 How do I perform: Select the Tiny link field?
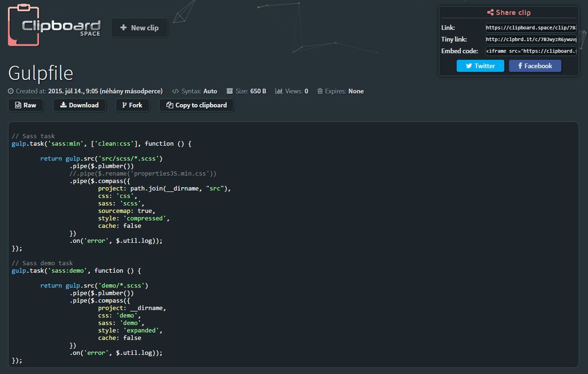point(532,39)
